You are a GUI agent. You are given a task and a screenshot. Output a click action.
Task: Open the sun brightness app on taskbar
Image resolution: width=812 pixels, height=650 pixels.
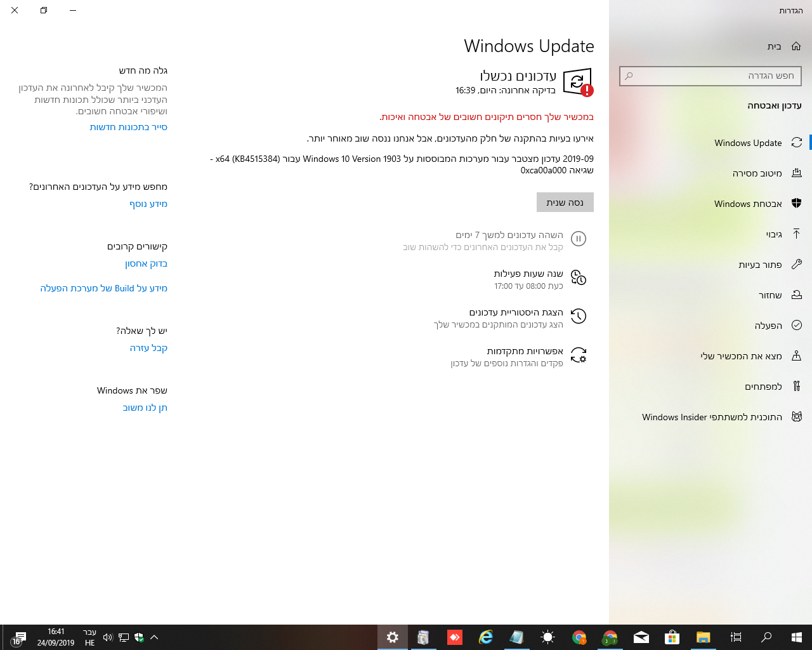548,637
